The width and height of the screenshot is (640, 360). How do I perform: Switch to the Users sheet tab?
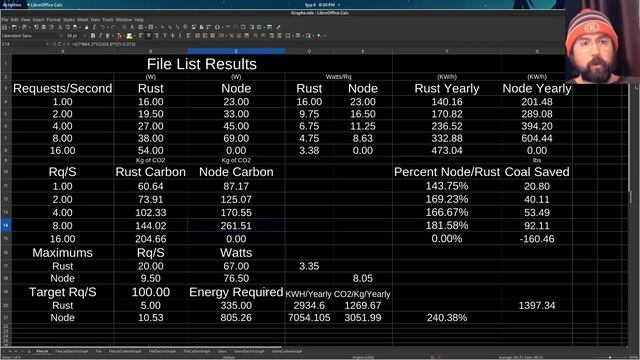[x=222, y=351]
